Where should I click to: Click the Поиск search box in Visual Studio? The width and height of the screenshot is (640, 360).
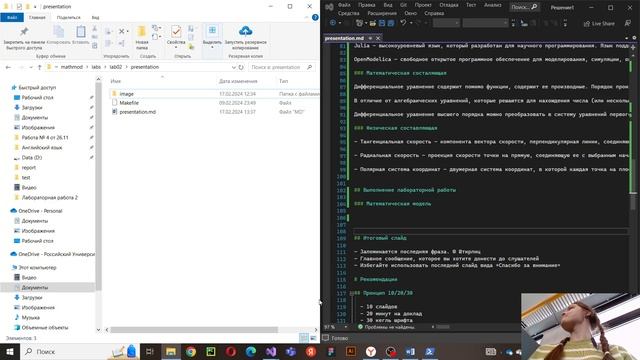524,7
